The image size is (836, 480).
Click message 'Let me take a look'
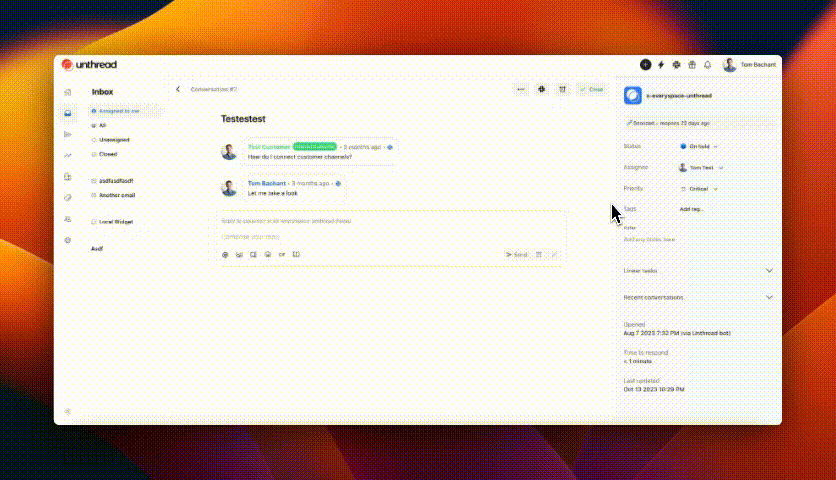point(272,193)
